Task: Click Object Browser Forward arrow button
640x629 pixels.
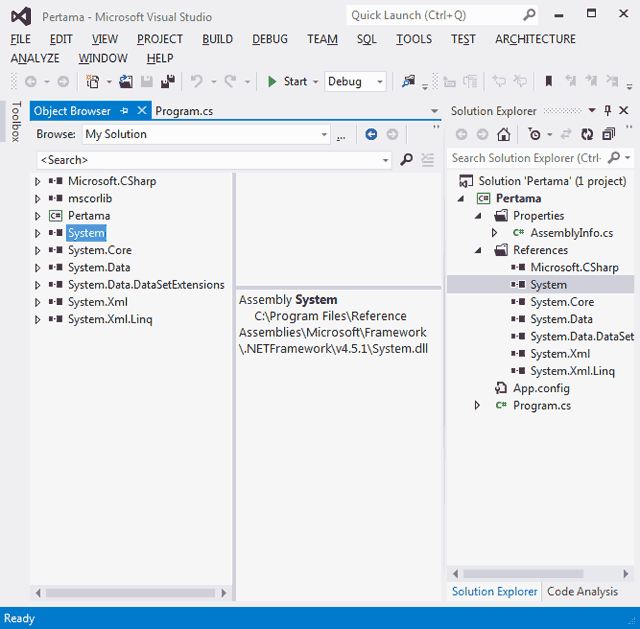Action: [392, 134]
